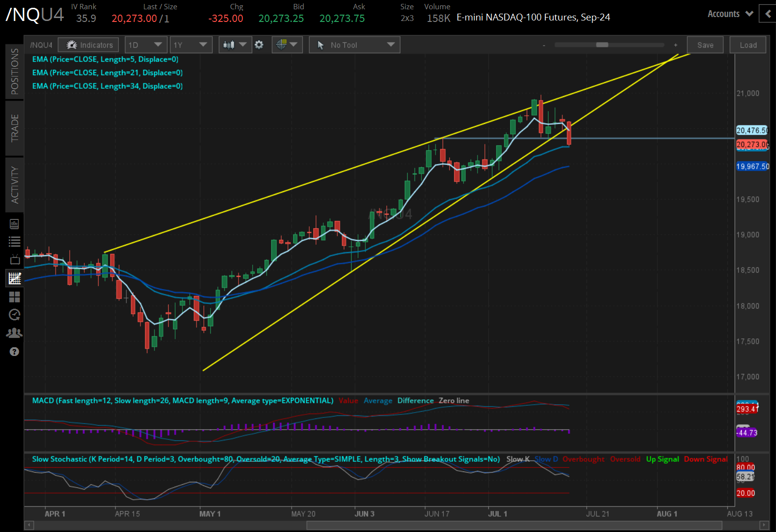The width and height of the screenshot is (776, 532).
Task: Select the Slow Stochastic study label
Action: tap(266, 459)
